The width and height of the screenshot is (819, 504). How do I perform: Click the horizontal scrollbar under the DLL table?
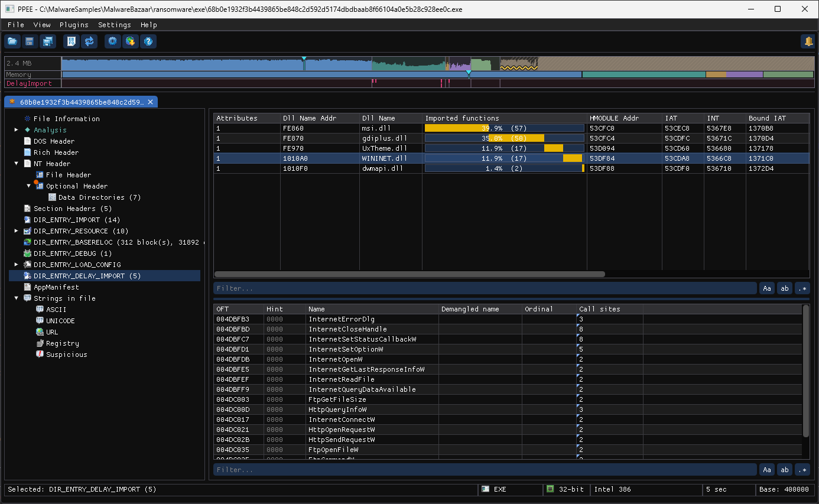tap(409, 274)
